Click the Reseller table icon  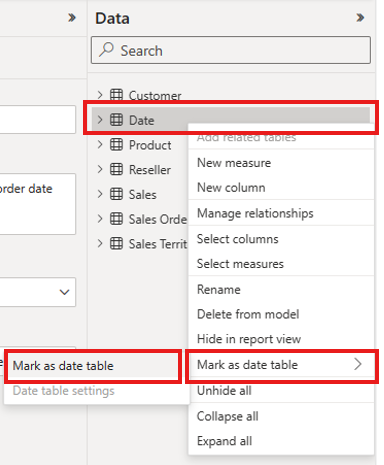(x=116, y=169)
